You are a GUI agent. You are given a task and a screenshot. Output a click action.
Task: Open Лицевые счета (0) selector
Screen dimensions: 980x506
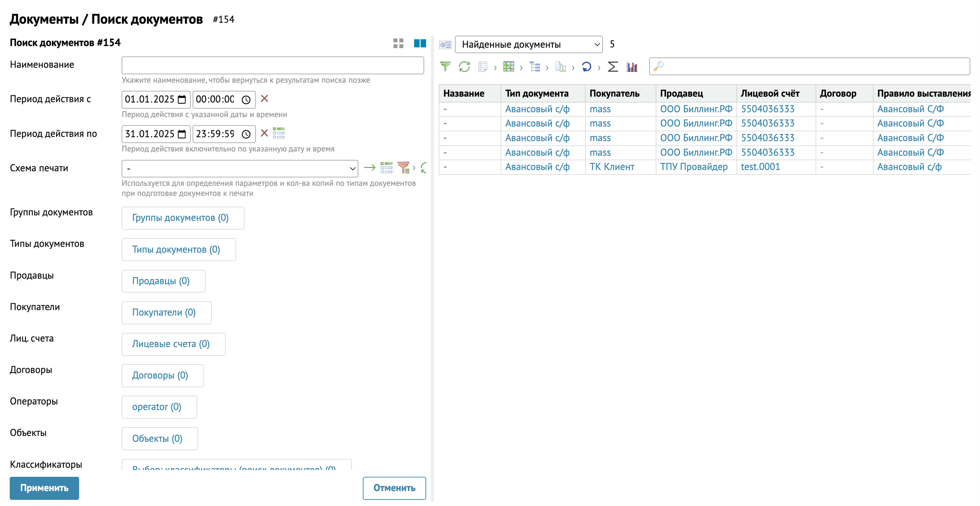(x=173, y=344)
